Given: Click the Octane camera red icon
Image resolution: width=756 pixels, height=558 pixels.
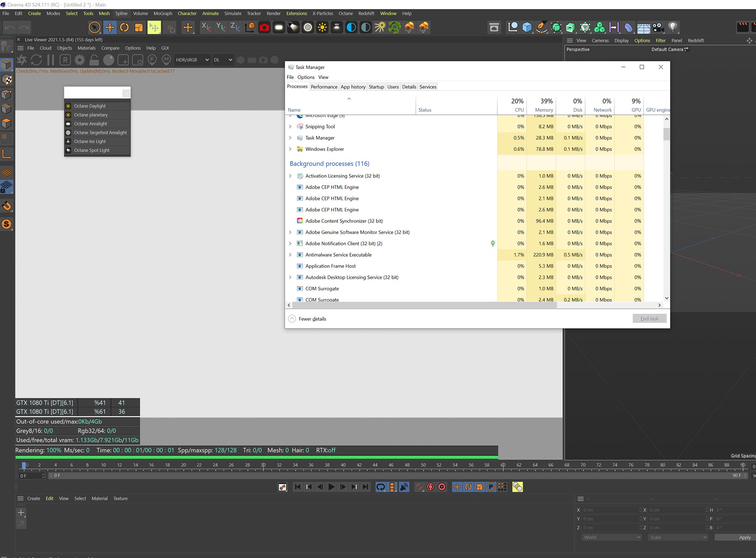Looking at the screenshot, I should coord(264,27).
